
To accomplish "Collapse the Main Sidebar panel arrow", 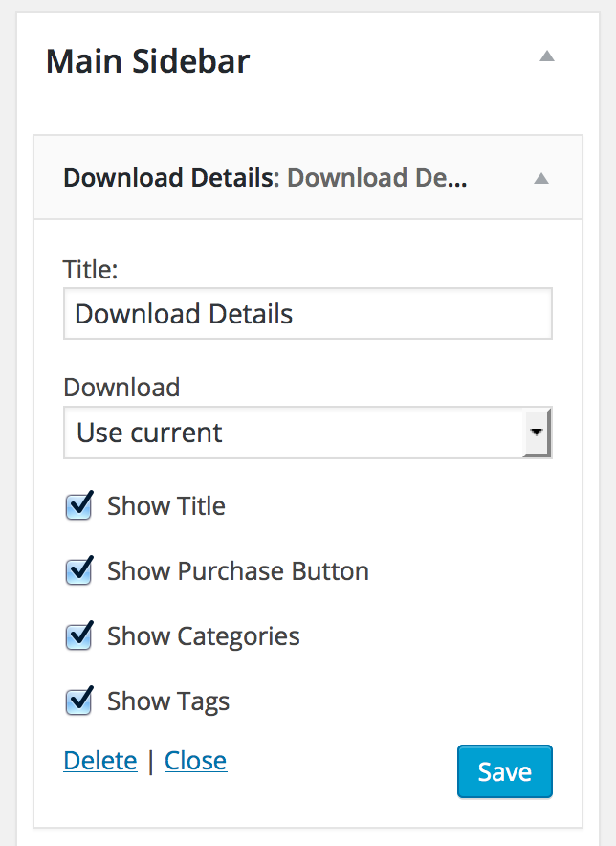I will pos(547,56).
